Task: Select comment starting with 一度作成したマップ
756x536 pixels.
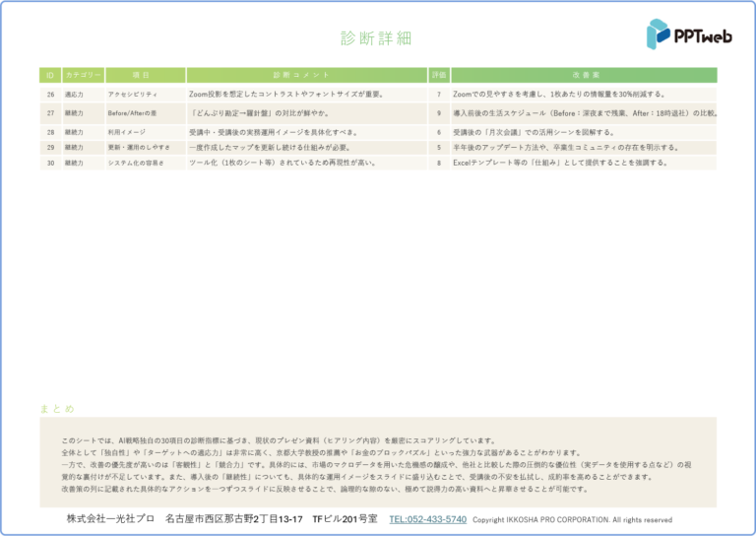Action: (x=271, y=148)
